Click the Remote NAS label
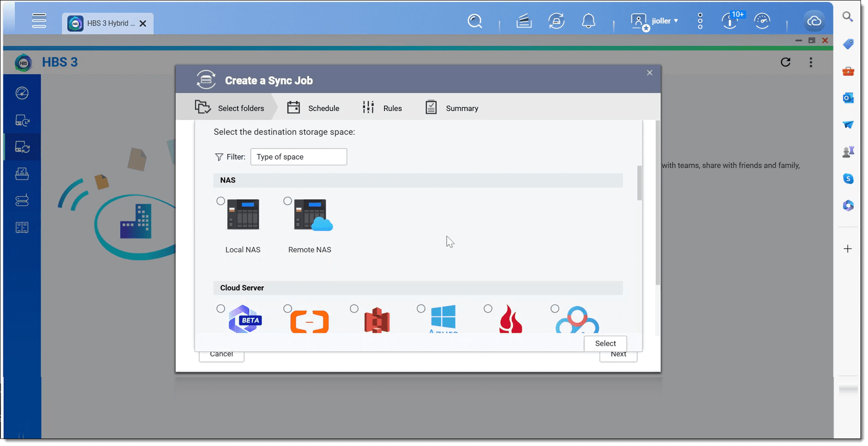 coord(310,250)
